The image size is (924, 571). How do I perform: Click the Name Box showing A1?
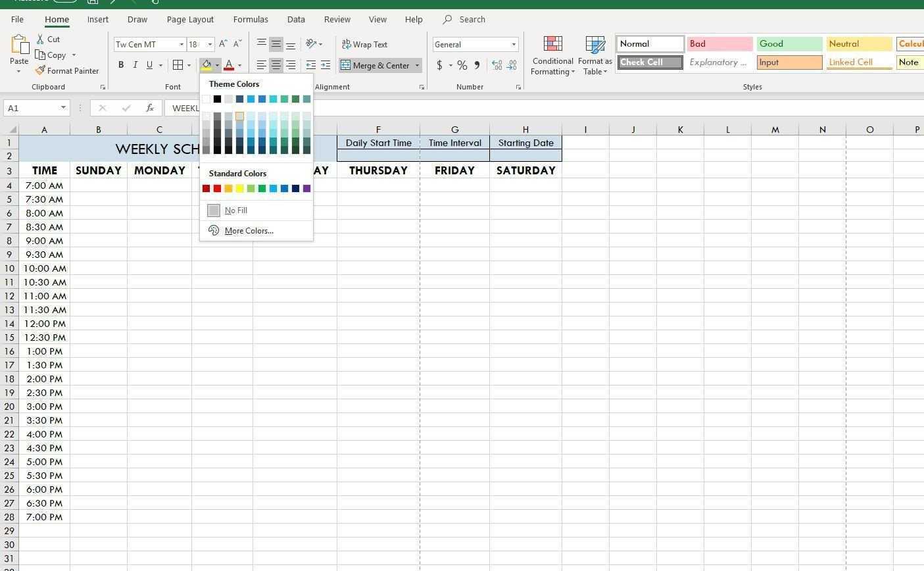click(x=32, y=108)
